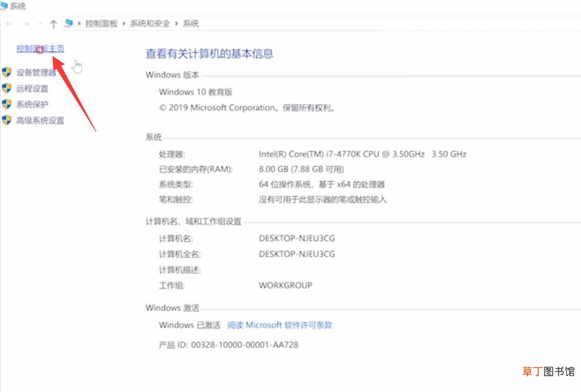The height and width of the screenshot is (392, 581).
Task: Click workgroup value WORKGROUP
Action: tap(285, 285)
